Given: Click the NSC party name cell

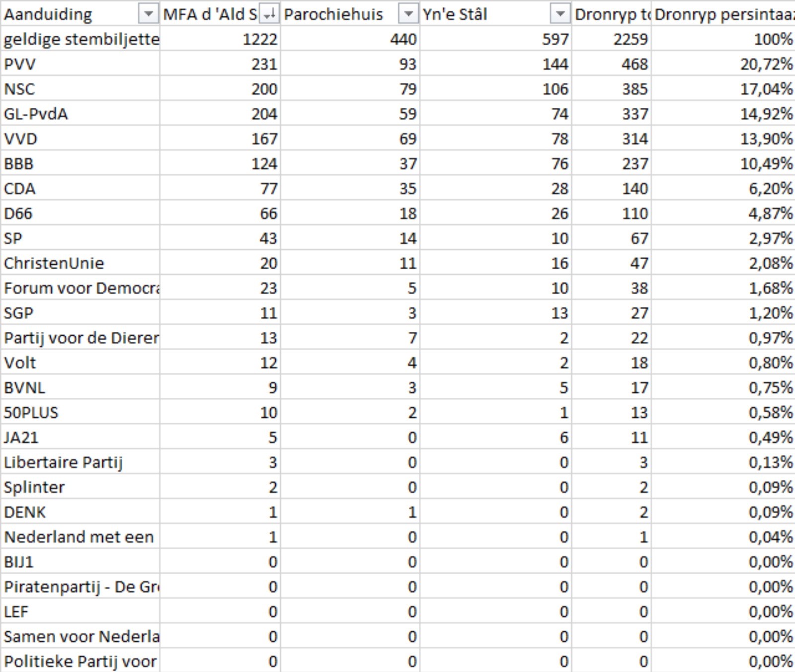Looking at the screenshot, I should [x=80, y=88].
